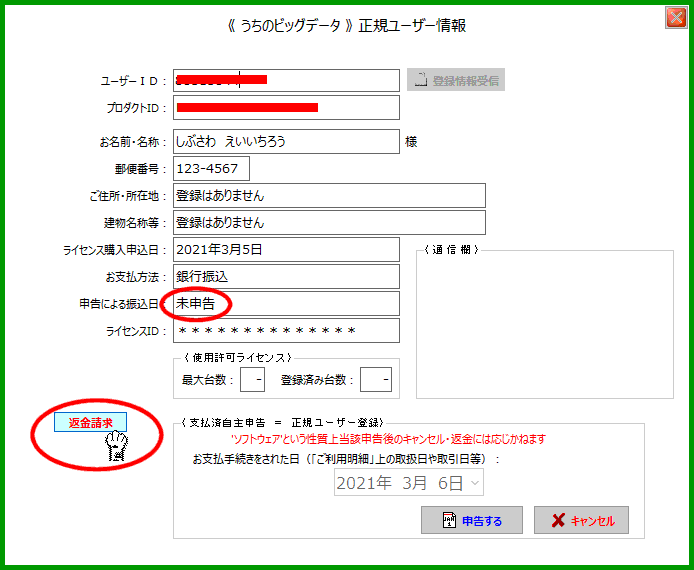
Task: Click inside the 通信欄 message area
Action: pyautogui.click(x=545, y=325)
